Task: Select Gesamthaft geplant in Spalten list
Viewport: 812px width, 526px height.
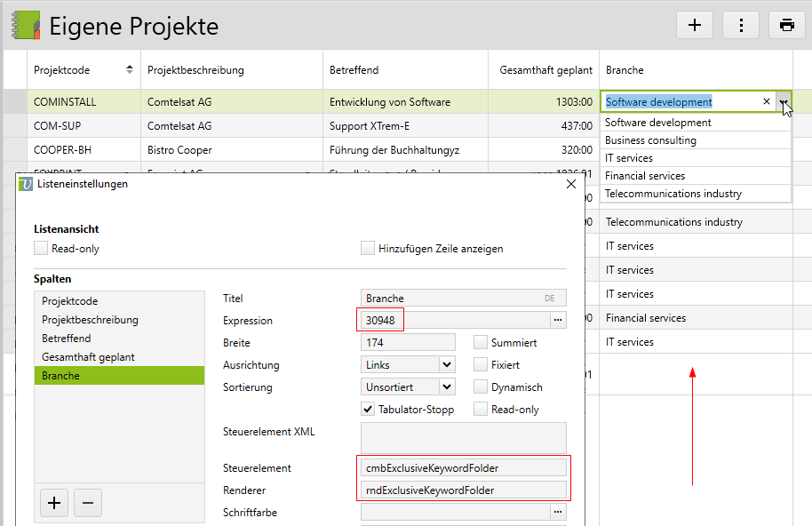Action: (x=88, y=357)
